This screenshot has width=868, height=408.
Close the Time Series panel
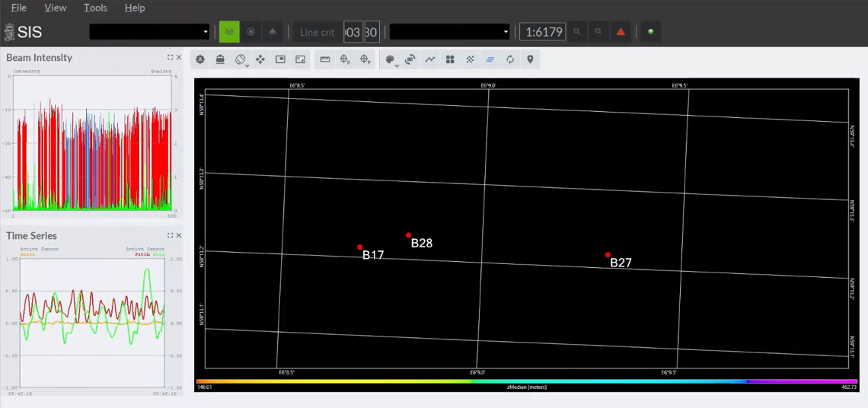[x=179, y=236]
